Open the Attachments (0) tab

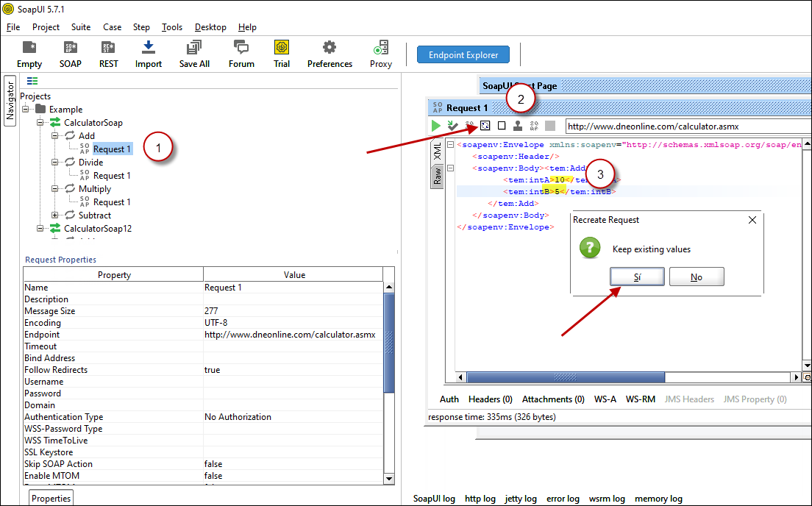click(x=553, y=399)
